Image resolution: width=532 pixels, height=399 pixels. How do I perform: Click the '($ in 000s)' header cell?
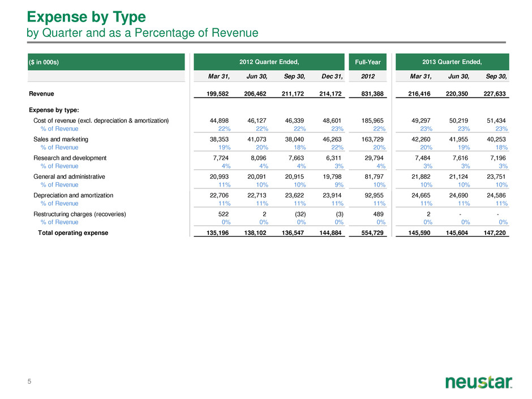point(106,62)
